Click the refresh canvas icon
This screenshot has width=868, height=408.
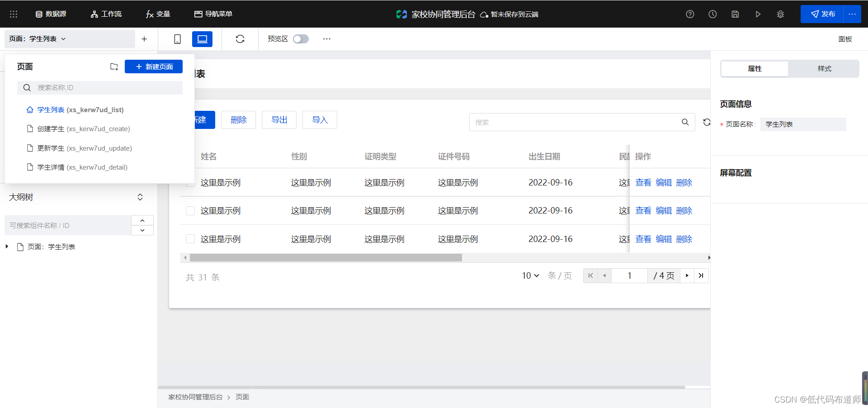240,39
